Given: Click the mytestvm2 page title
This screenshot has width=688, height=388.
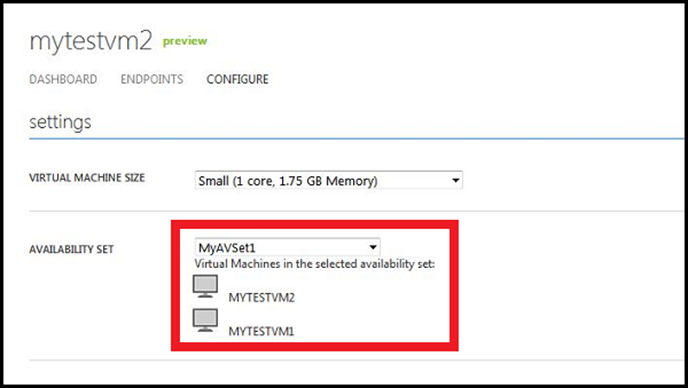Looking at the screenshot, I should [90, 42].
